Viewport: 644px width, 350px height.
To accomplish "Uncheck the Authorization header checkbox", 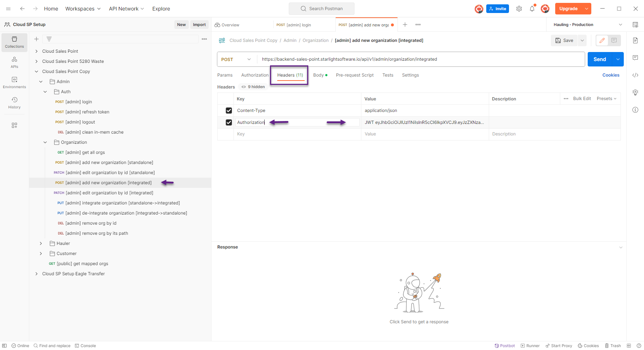I will [229, 122].
